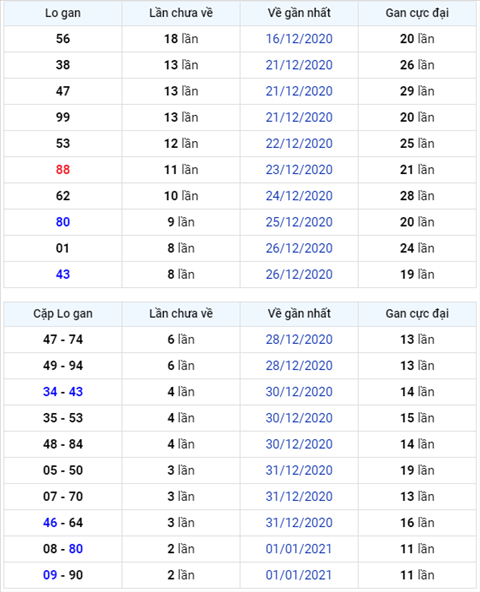The image size is (480, 592).
Task: Click blue number 80 in pair 08 - 80
Action: pyautogui.click(x=76, y=549)
